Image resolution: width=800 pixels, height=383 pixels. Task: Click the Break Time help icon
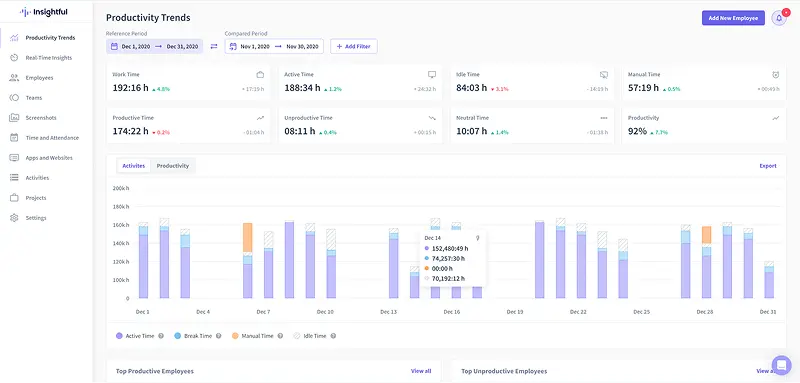click(x=218, y=336)
